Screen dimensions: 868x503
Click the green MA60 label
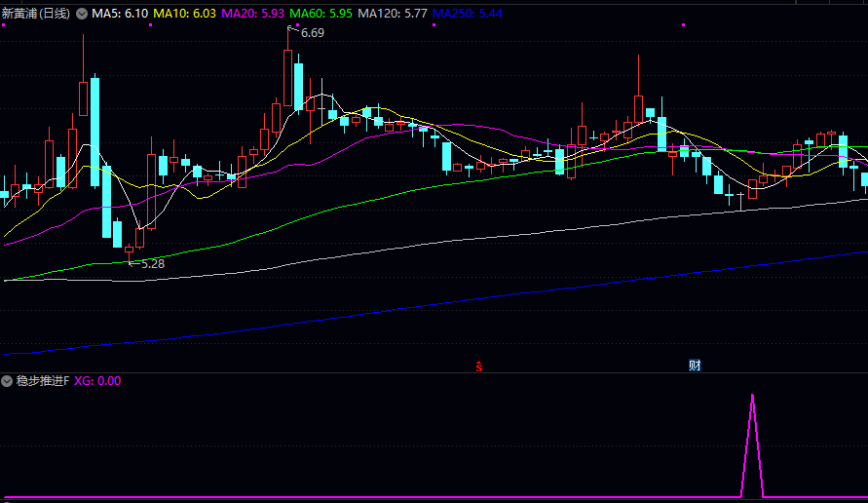pyautogui.click(x=322, y=14)
